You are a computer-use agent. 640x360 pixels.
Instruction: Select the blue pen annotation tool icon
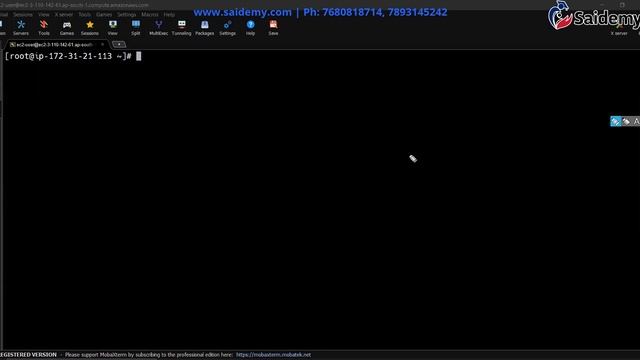[616, 121]
